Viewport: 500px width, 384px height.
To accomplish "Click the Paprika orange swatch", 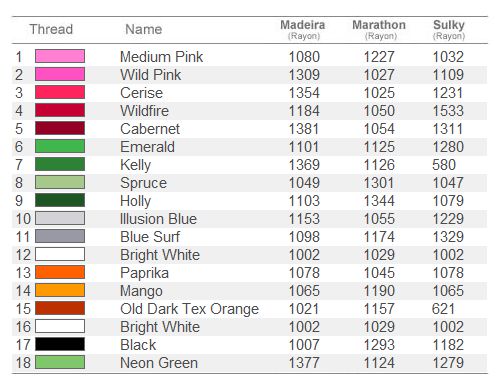I will pos(60,272).
